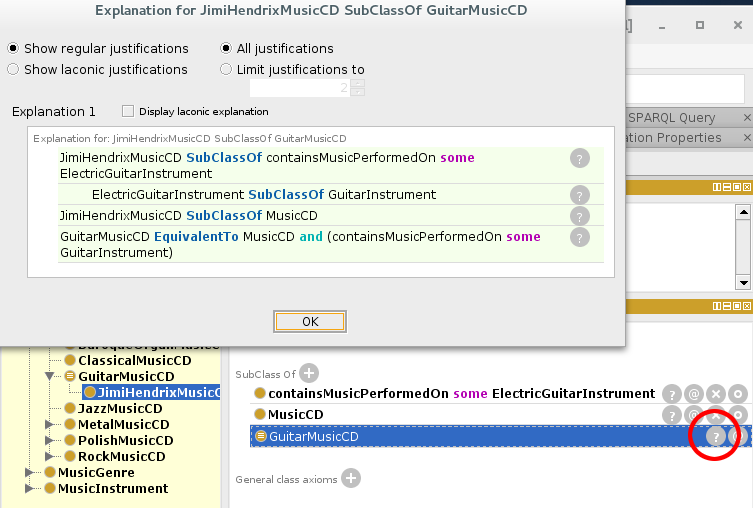Explain the MusicCD superclass row
This screenshot has height=508, width=753.
(x=672, y=415)
